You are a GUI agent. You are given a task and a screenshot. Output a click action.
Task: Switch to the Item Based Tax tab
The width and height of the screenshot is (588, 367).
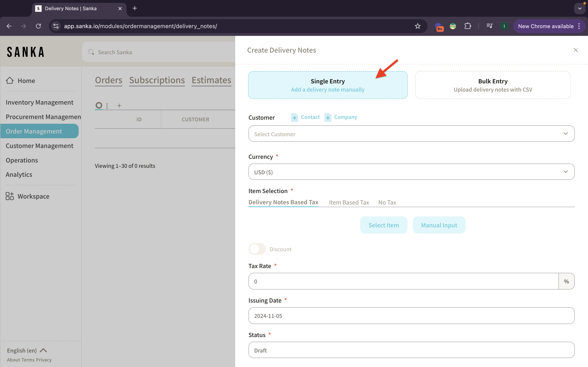point(349,202)
